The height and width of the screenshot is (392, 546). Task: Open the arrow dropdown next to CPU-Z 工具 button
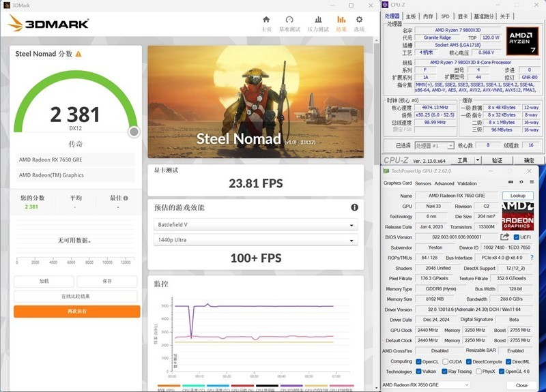478,160
